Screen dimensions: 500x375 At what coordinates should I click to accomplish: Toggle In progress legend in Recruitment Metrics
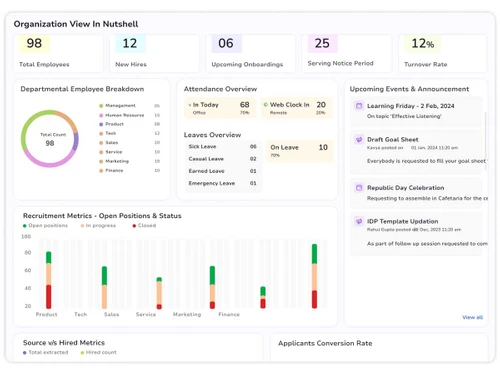pyautogui.click(x=98, y=226)
